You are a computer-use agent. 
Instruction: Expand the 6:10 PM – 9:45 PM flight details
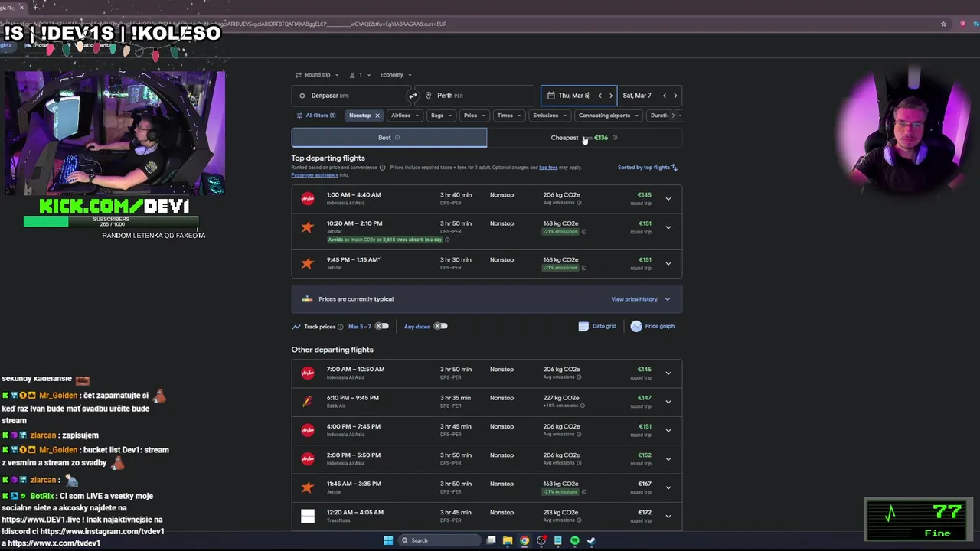tap(668, 402)
